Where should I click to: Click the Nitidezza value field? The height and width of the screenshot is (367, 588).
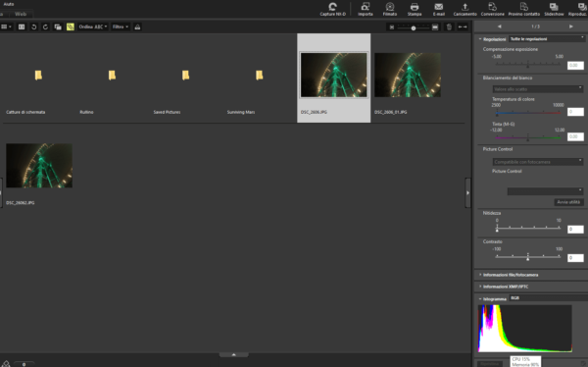click(x=575, y=230)
